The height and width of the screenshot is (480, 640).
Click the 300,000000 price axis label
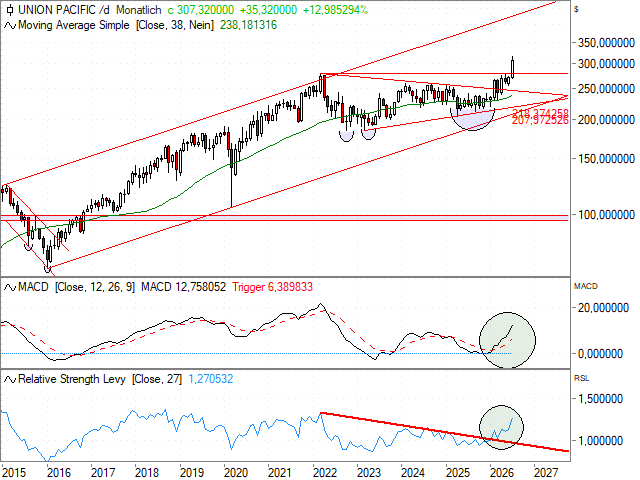[x=606, y=64]
